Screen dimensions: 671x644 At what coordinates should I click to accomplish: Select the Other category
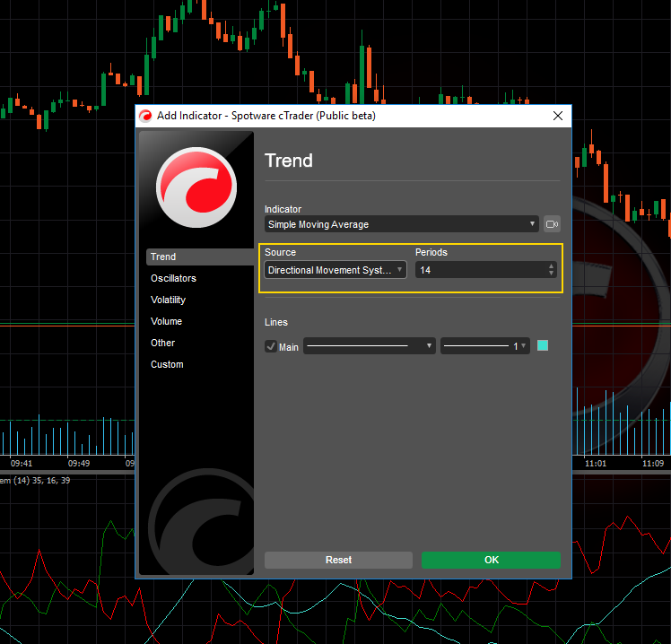tap(162, 343)
